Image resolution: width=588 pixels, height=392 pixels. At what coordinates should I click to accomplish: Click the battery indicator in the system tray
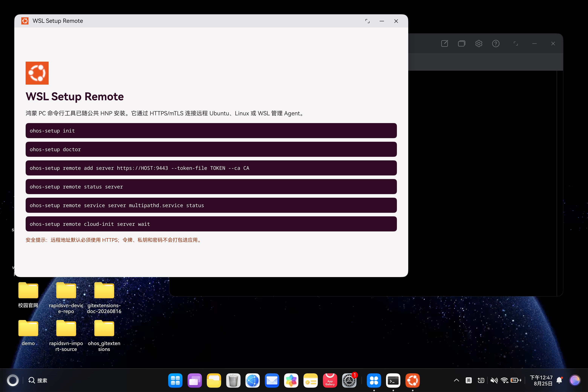(x=516, y=381)
